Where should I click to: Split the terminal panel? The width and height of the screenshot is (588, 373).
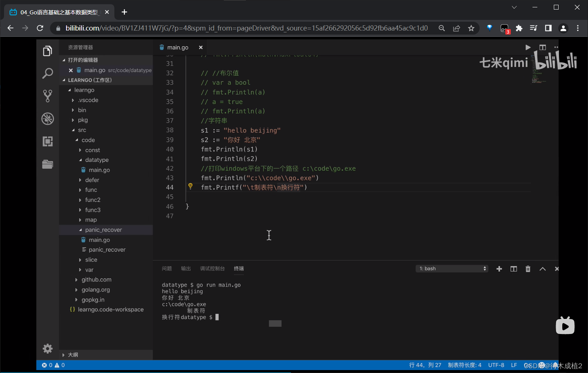click(514, 269)
